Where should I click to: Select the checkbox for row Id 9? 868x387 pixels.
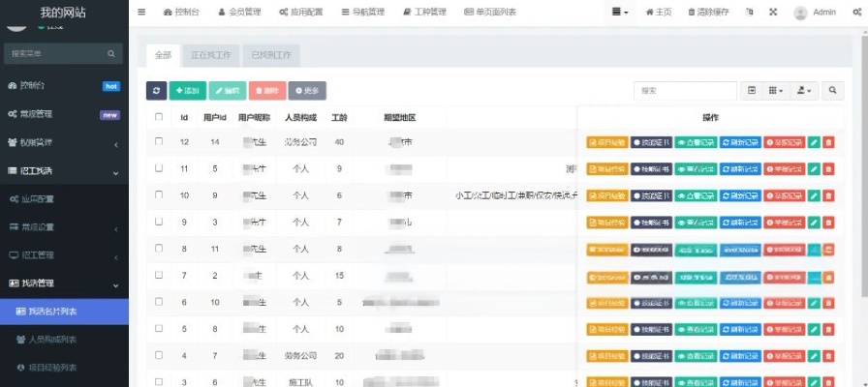point(159,222)
